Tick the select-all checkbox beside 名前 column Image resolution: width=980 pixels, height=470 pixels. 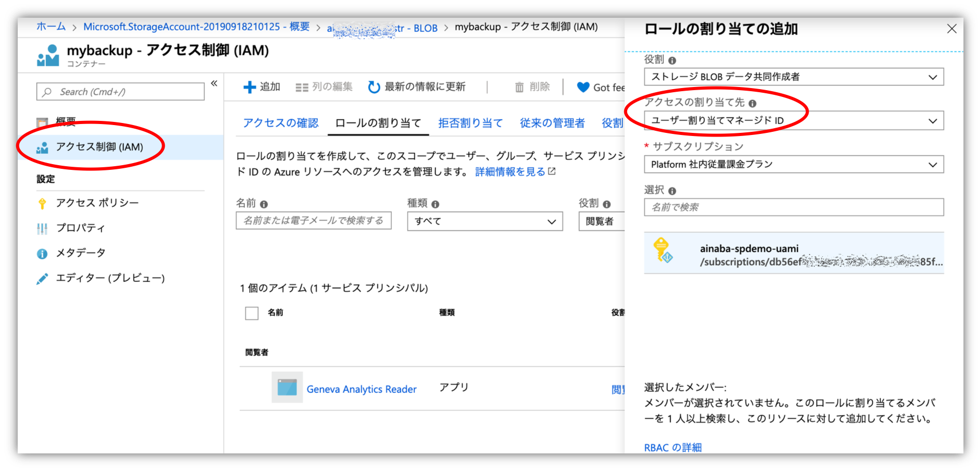(x=252, y=313)
